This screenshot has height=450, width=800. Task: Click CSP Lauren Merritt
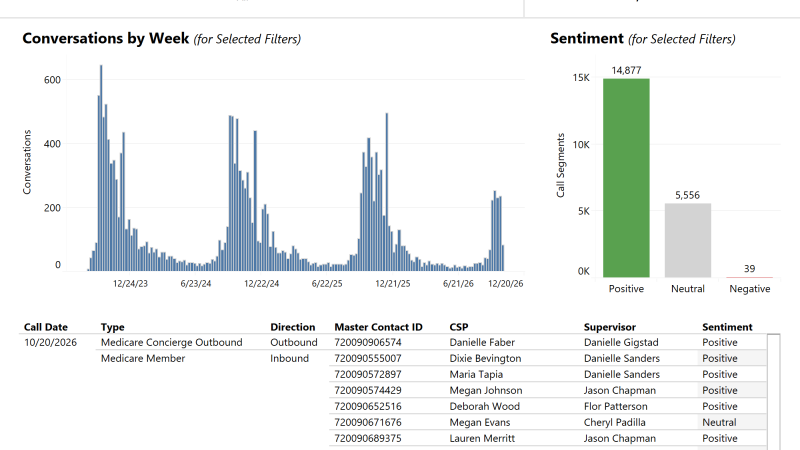(x=482, y=438)
